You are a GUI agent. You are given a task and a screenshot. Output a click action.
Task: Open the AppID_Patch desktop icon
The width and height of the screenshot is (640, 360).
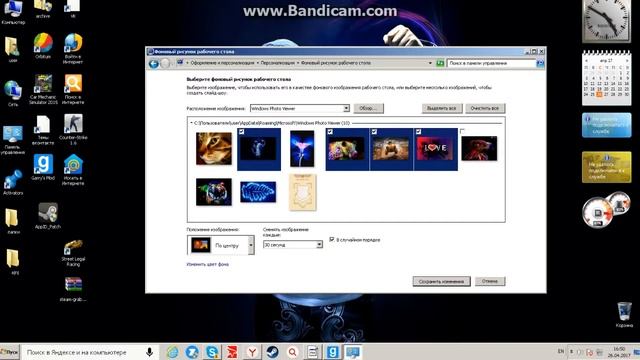[48, 216]
